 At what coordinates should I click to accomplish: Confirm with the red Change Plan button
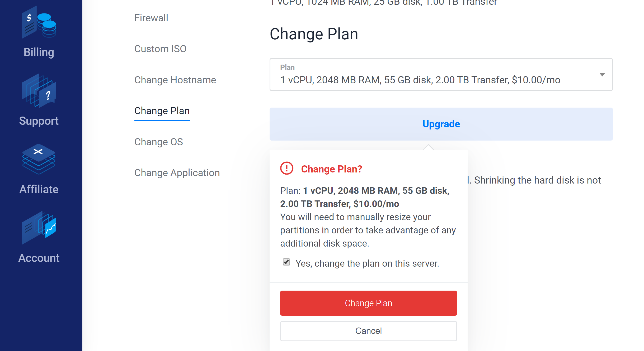(x=368, y=303)
